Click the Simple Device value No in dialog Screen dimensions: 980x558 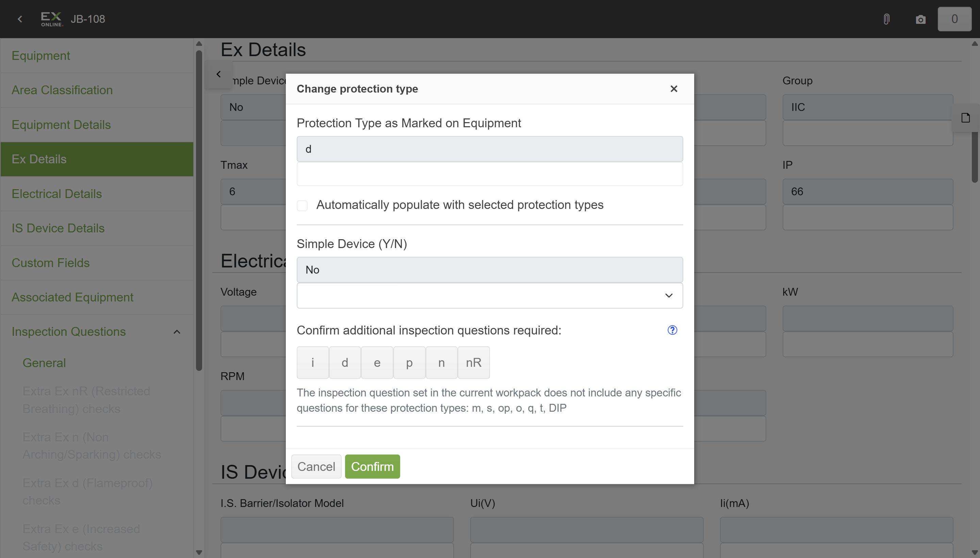[x=490, y=270]
